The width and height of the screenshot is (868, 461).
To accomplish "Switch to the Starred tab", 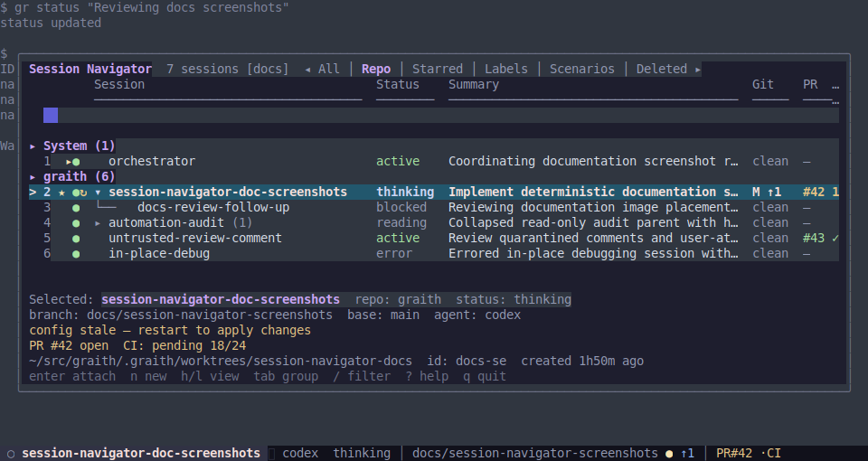I will point(438,70).
